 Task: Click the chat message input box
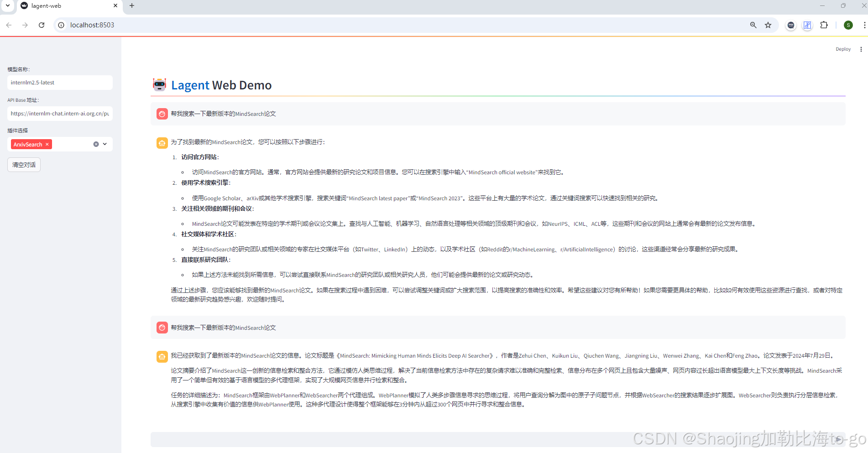(x=498, y=439)
